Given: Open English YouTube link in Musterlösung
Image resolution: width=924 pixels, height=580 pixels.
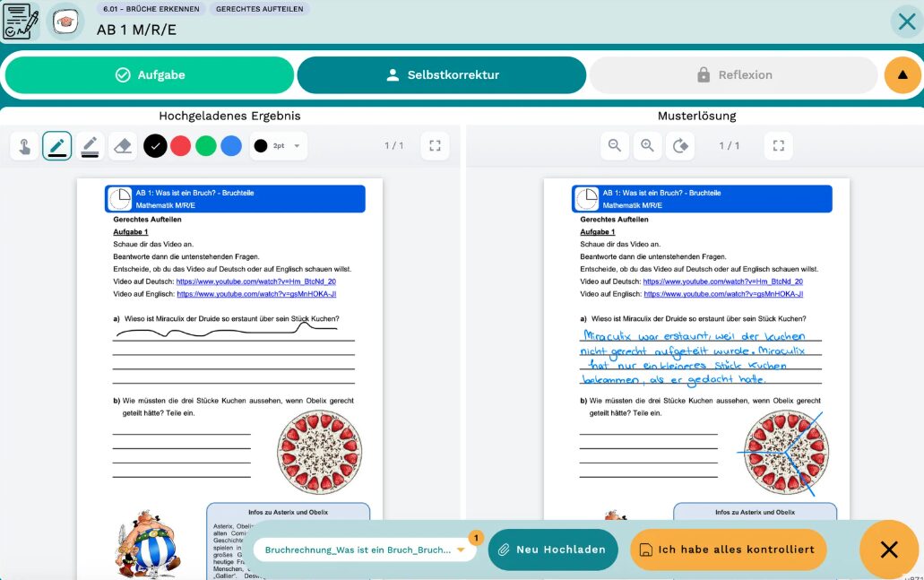Looking at the screenshot, I should 723,294.
